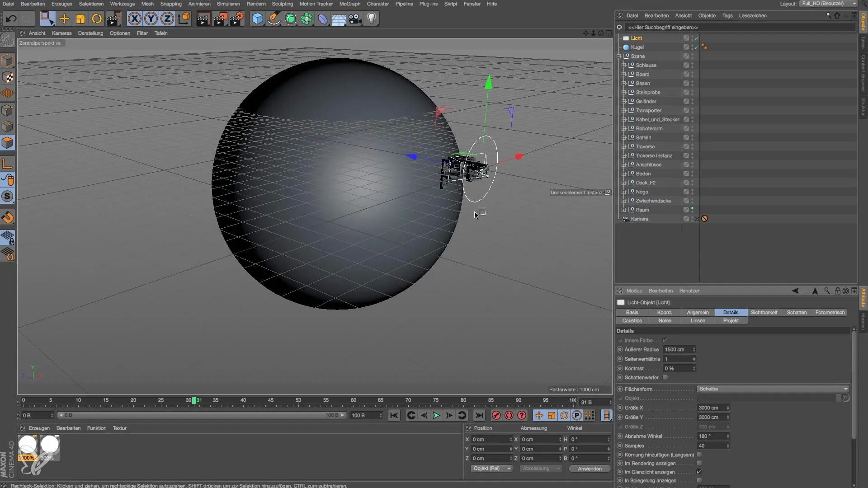Screen dimensions: 868x488
Task: Click the Größe X value field
Action: 713,408
